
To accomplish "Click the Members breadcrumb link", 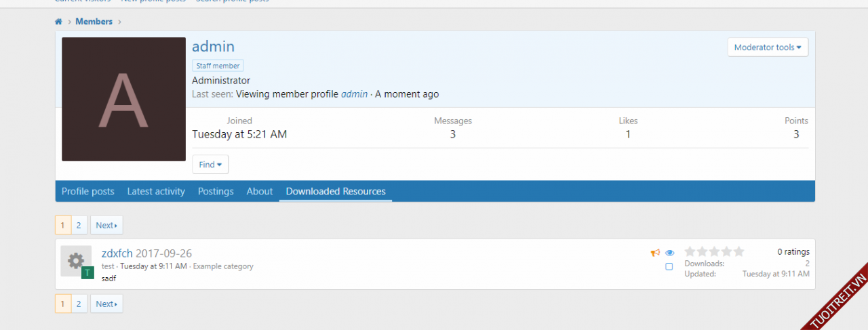I will click(x=94, y=22).
